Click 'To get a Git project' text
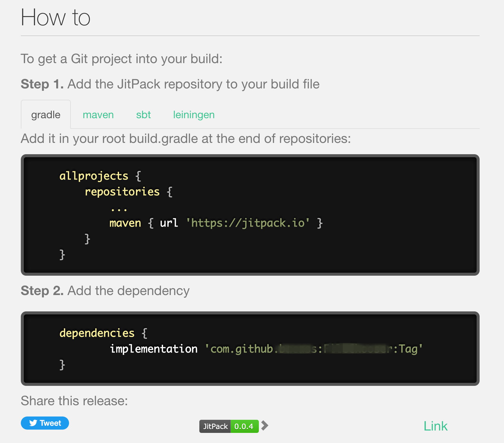Viewport: 504px width, 443px height. coord(77,59)
